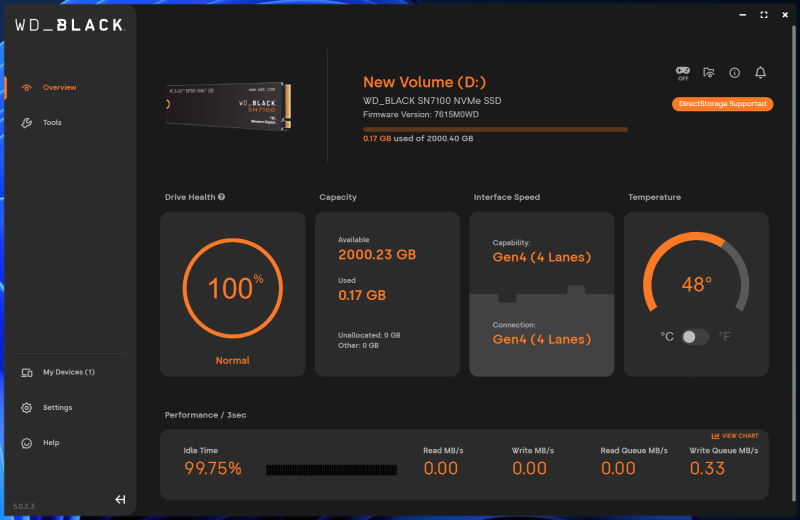
Task: Click the storage usage progress bar
Action: 495,129
